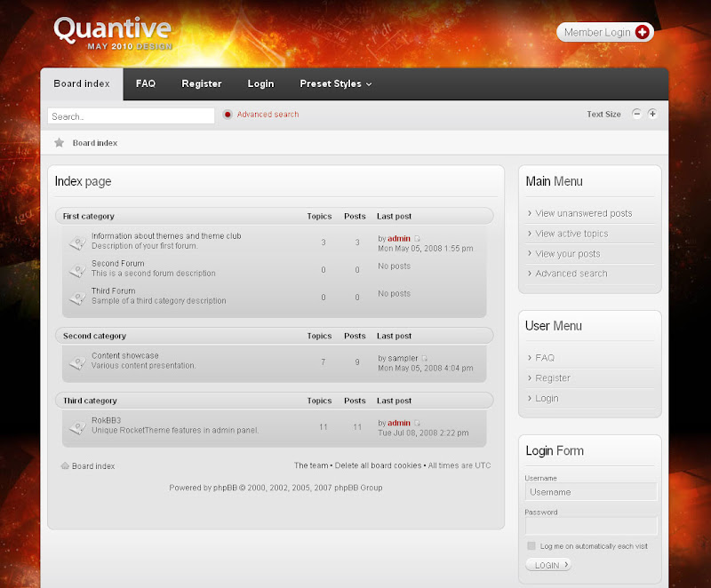Open the Advanced search link near search box
This screenshot has width=711, height=588.
point(268,115)
